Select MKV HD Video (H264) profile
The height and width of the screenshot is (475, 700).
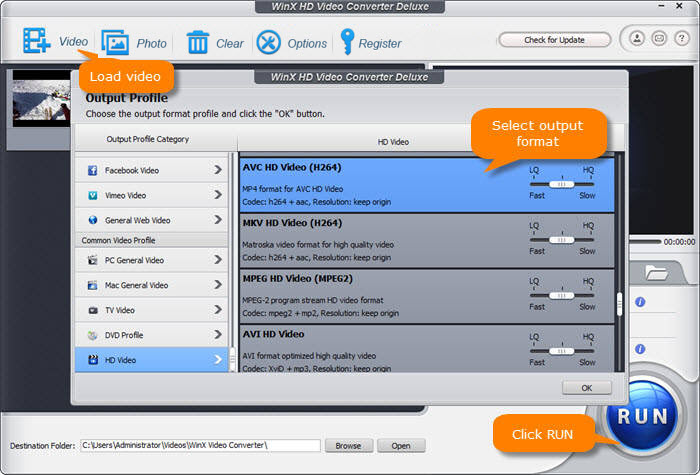427,241
